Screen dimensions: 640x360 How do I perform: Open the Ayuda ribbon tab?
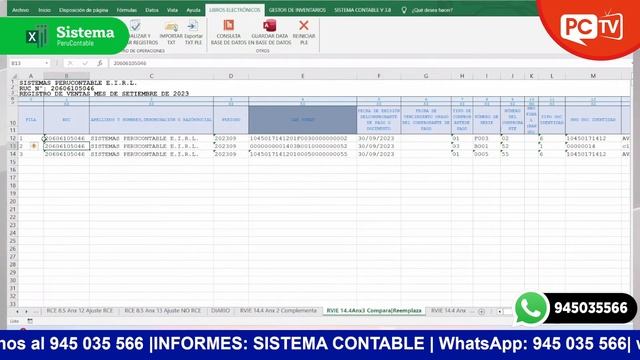pyautogui.click(x=193, y=10)
